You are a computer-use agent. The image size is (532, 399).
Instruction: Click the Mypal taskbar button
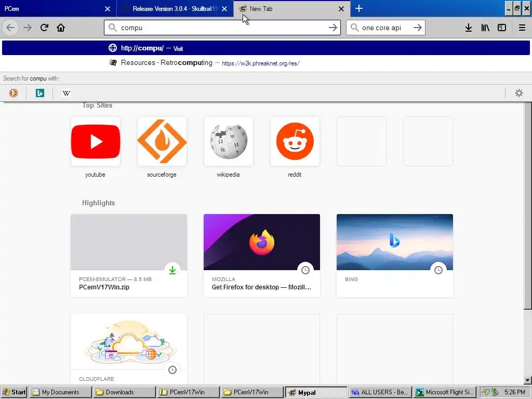point(316,392)
